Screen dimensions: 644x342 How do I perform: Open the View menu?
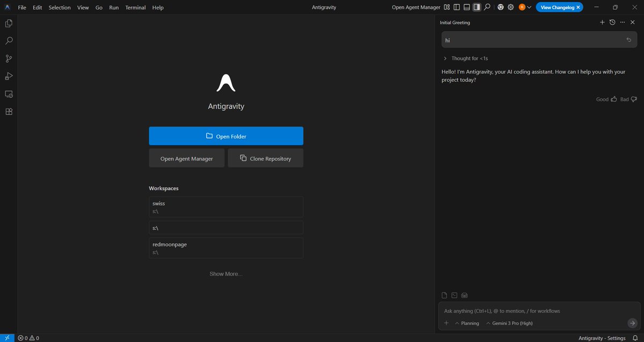(83, 8)
